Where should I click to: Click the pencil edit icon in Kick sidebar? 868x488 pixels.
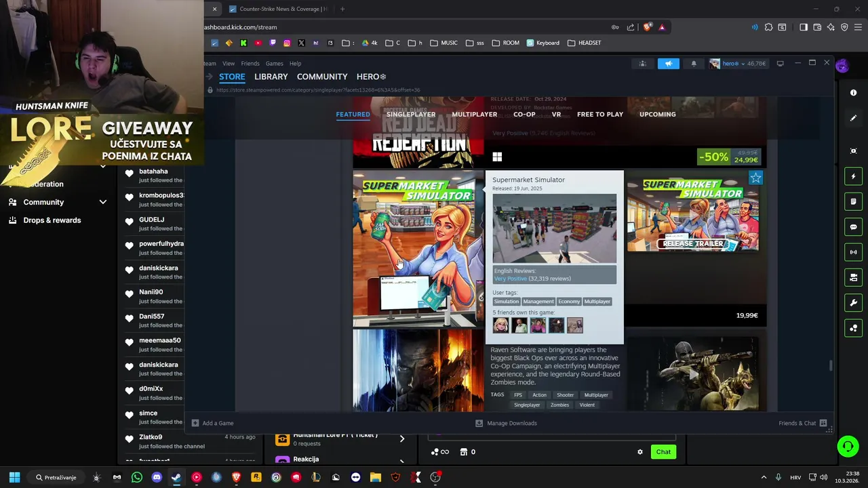click(854, 118)
